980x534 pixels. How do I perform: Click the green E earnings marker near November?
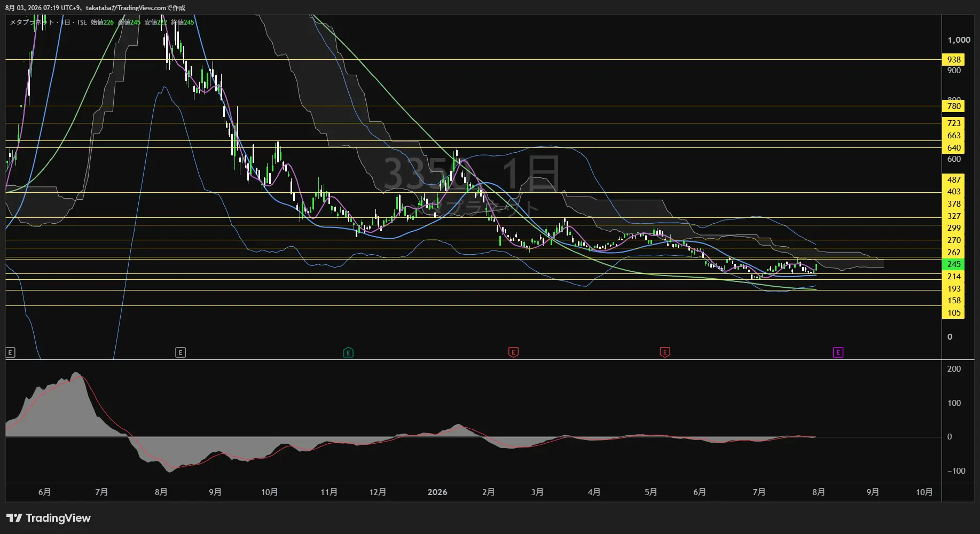348,352
